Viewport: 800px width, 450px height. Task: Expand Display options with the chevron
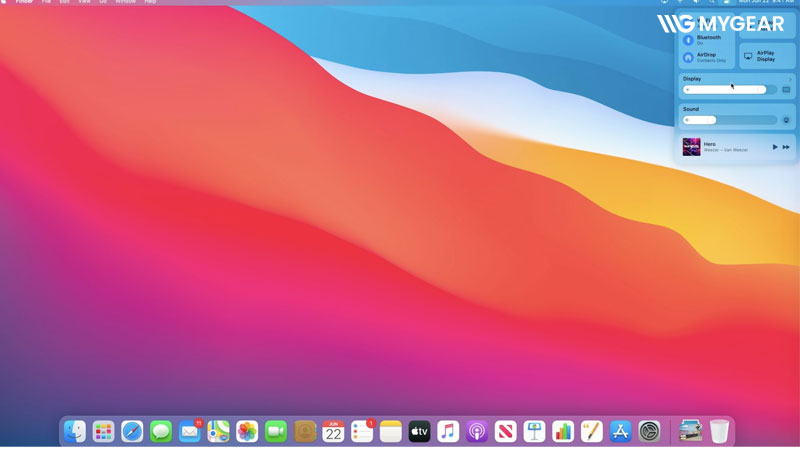[790, 79]
